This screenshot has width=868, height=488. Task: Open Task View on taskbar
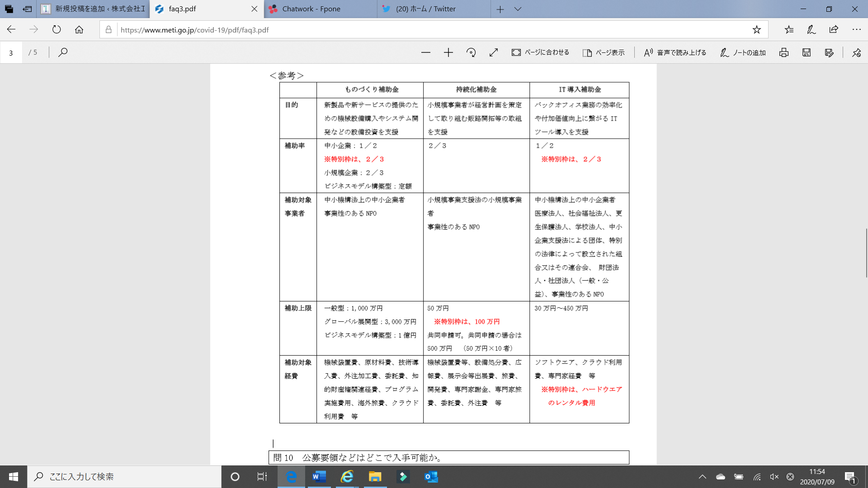(x=262, y=477)
